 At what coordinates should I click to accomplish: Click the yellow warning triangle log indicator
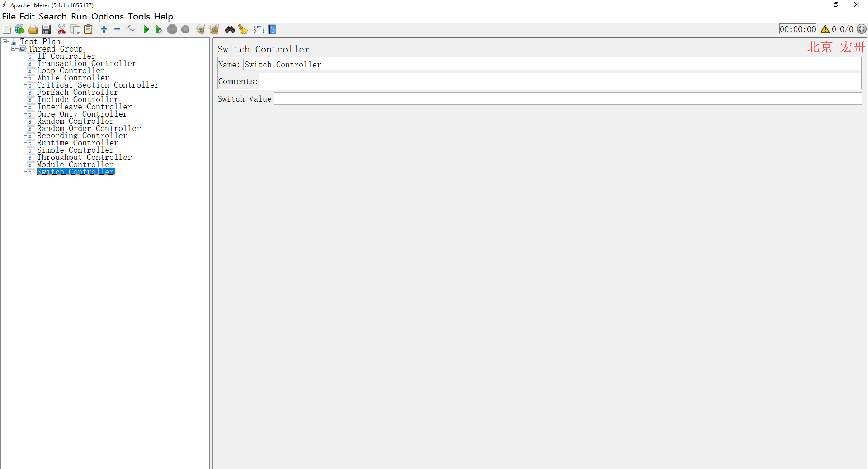825,29
